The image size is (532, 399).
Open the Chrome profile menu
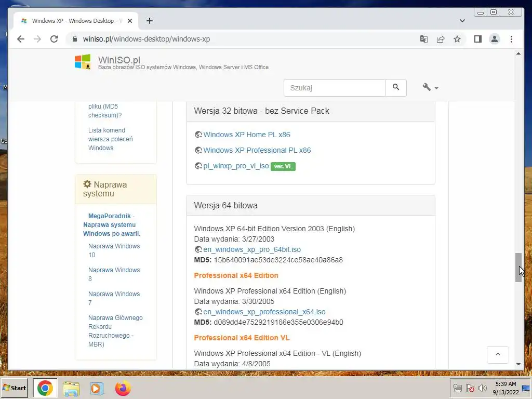tap(495, 39)
